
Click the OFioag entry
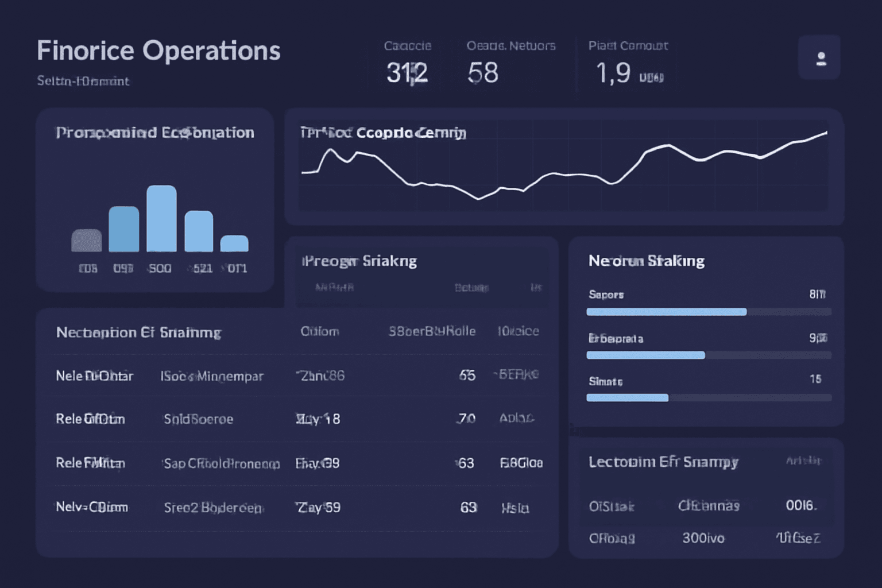click(612, 539)
